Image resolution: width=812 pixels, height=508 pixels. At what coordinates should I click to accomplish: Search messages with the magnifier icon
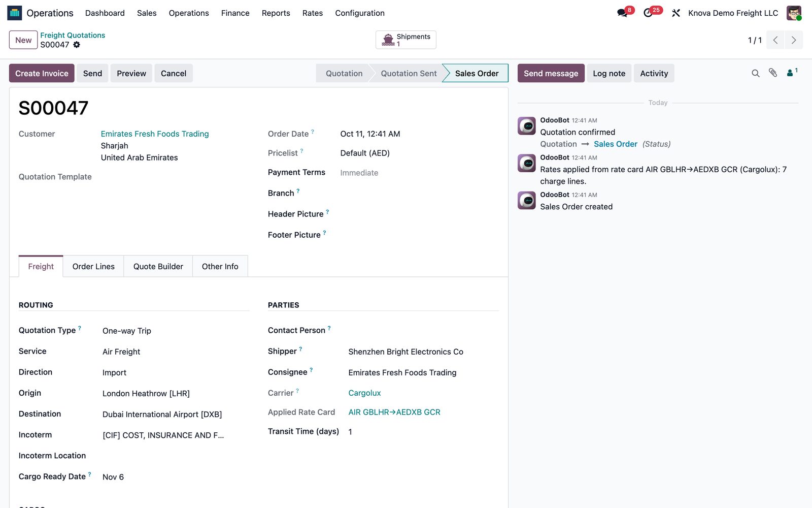click(756, 73)
